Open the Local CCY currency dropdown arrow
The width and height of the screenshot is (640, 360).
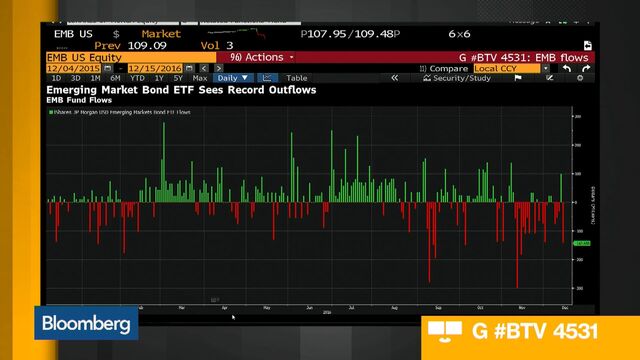coord(546,68)
